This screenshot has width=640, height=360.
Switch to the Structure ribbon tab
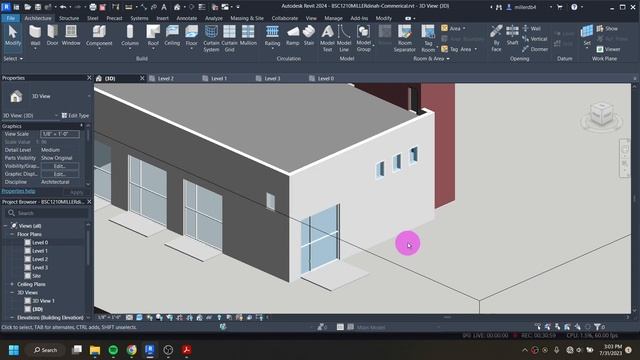[69, 18]
